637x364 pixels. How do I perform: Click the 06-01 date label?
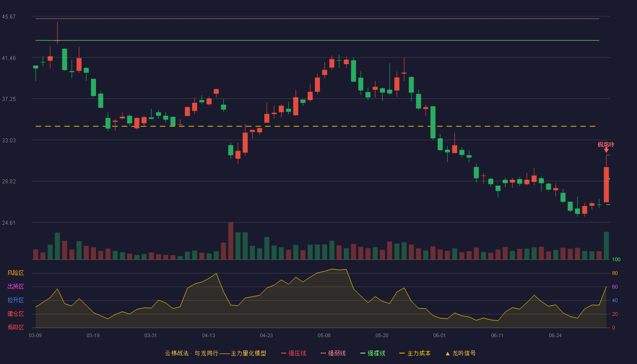440,335
